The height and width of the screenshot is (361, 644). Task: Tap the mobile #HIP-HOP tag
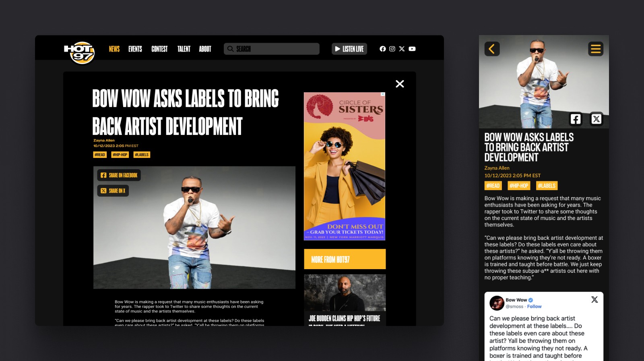click(519, 186)
